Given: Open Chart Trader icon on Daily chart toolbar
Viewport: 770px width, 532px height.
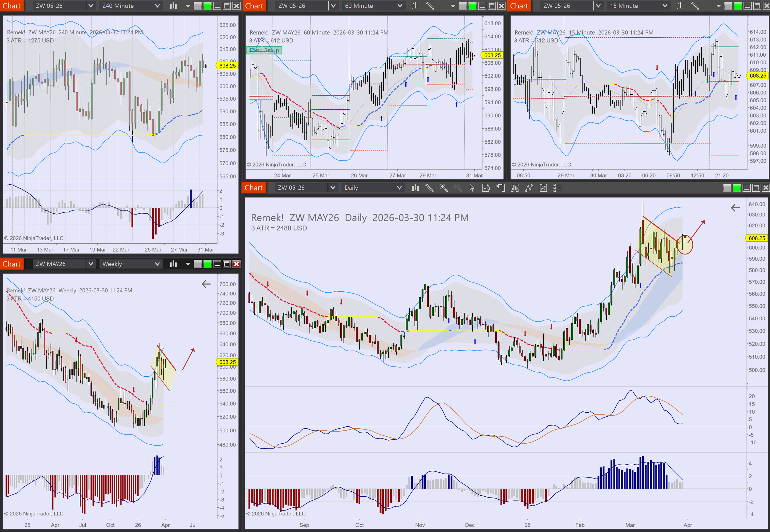Looking at the screenshot, I should click(x=500, y=188).
